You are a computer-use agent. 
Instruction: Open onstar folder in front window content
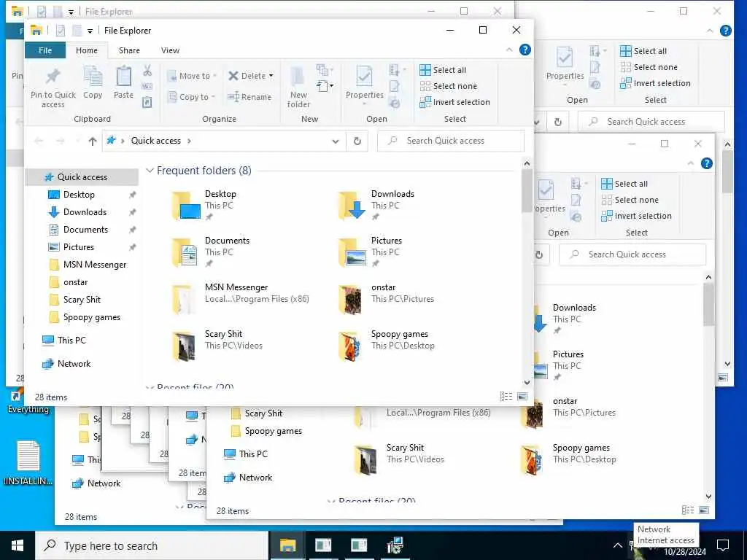tap(386, 298)
